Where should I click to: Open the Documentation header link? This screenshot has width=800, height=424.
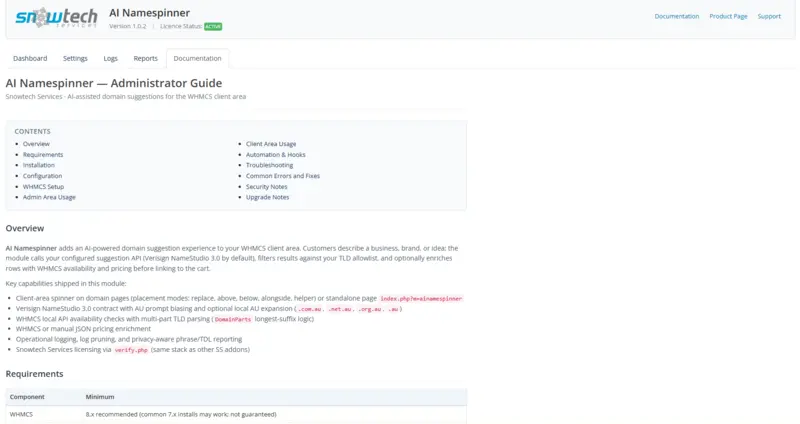click(677, 16)
